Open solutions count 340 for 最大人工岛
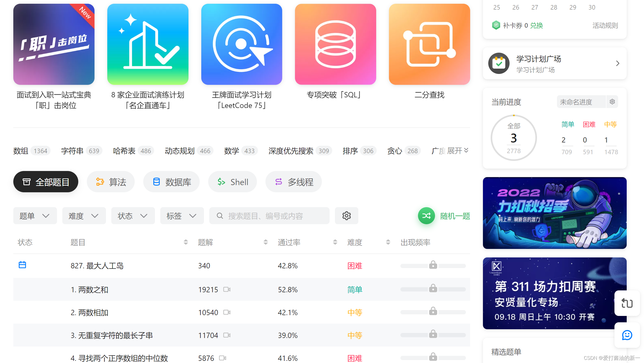This screenshot has height=363, width=644. [204, 266]
